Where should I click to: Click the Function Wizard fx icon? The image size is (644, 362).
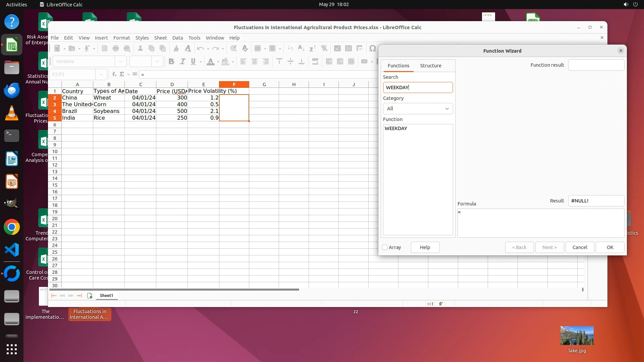tap(114, 74)
